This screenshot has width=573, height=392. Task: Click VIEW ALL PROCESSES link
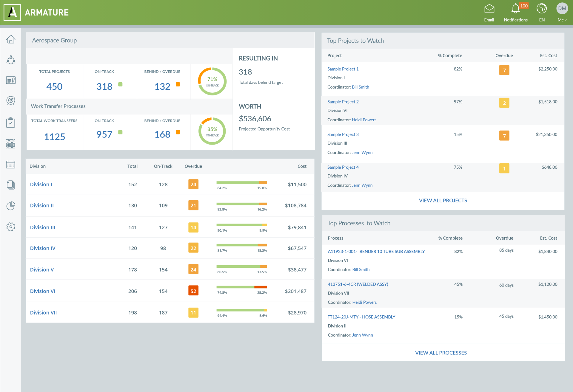[x=441, y=353]
